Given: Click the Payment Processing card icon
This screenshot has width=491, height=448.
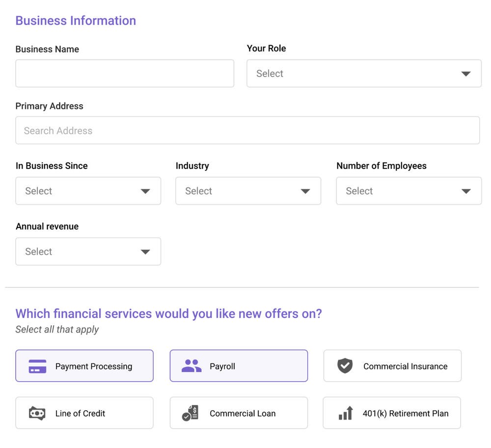Looking at the screenshot, I should 37,366.
